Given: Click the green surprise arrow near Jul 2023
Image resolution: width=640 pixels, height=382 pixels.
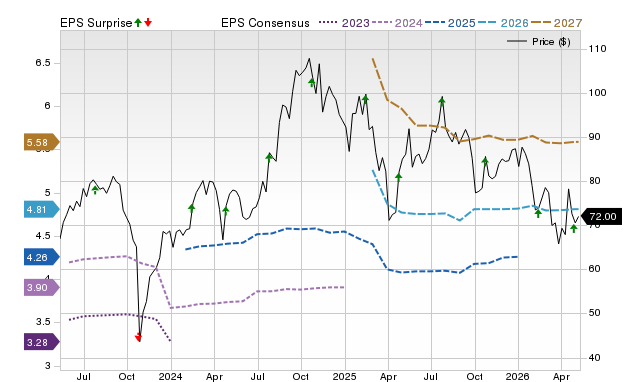Looking at the screenshot, I should [x=95, y=190].
